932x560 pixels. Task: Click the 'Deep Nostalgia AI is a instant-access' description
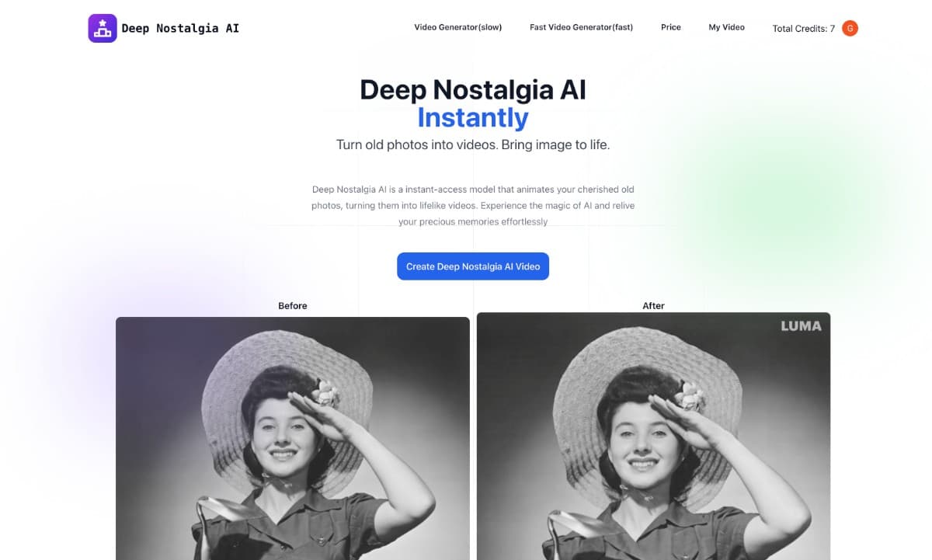point(473,205)
